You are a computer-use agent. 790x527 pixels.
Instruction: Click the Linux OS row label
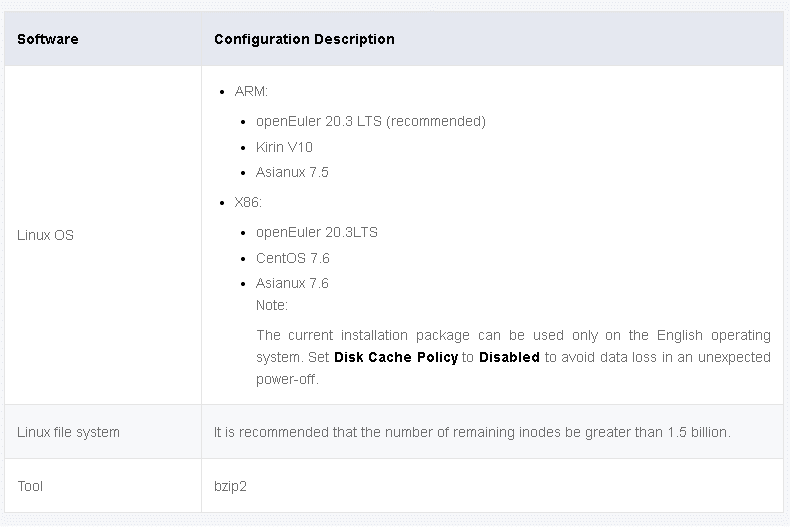click(45, 235)
